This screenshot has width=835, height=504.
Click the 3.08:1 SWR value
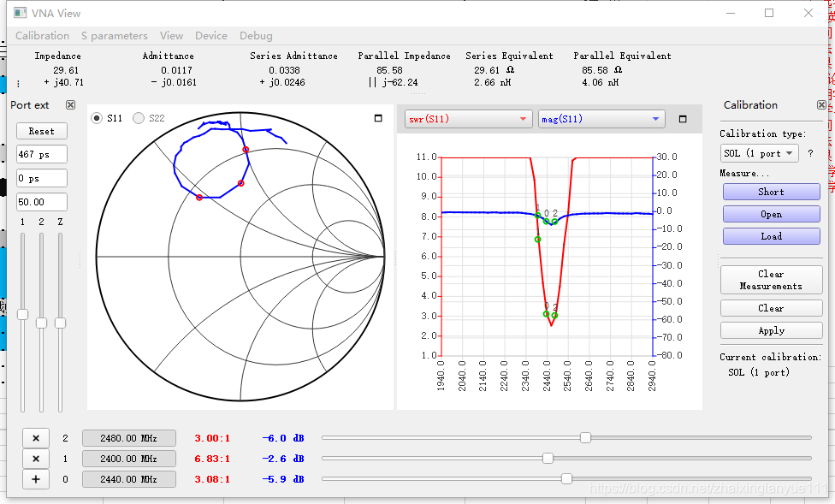pyautogui.click(x=212, y=479)
